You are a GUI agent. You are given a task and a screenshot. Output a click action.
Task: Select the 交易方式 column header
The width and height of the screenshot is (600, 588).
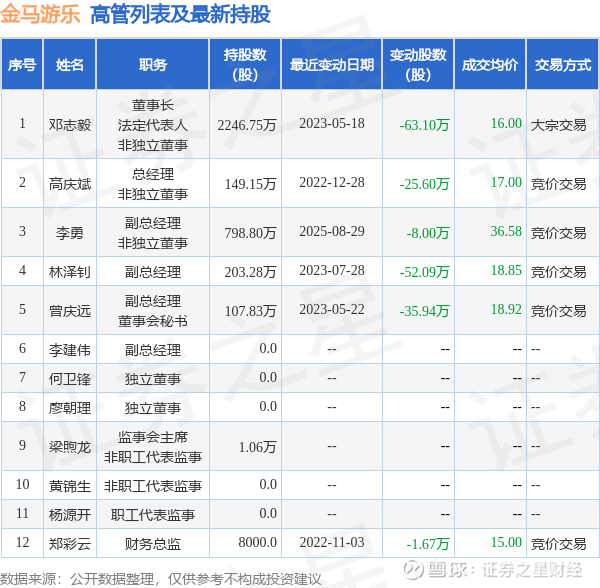(x=563, y=65)
